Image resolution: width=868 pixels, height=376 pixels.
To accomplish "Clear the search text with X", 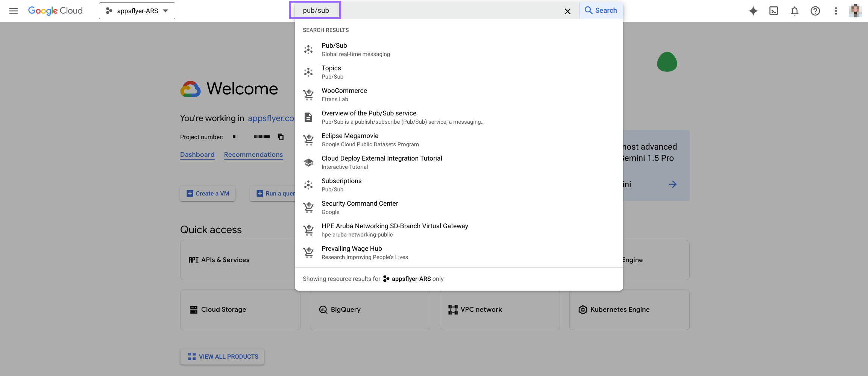I will click(x=567, y=11).
